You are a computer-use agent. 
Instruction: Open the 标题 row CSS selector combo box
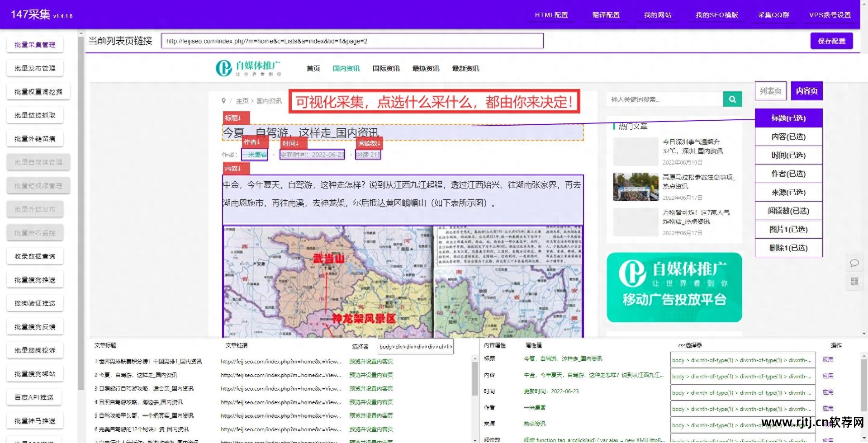(742, 359)
